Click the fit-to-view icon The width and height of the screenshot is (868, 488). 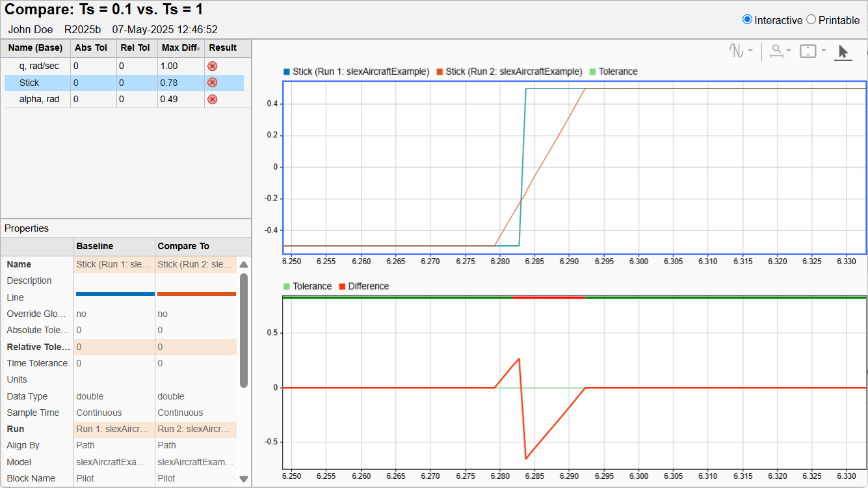click(808, 51)
